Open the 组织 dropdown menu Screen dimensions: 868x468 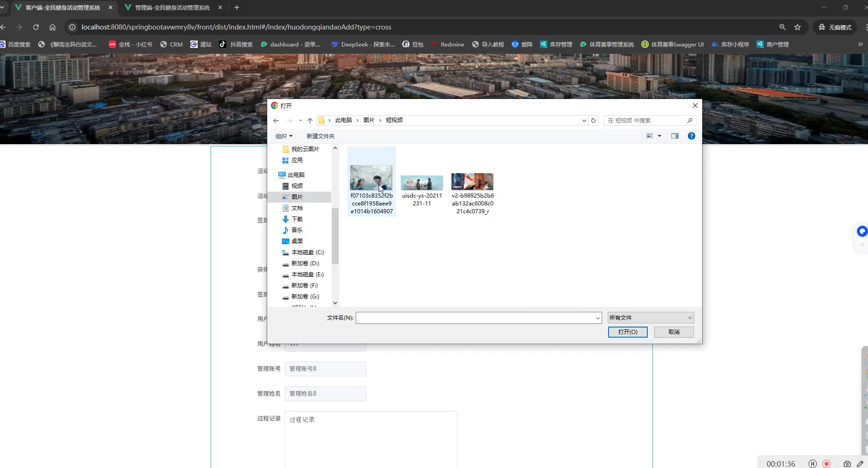(284, 136)
